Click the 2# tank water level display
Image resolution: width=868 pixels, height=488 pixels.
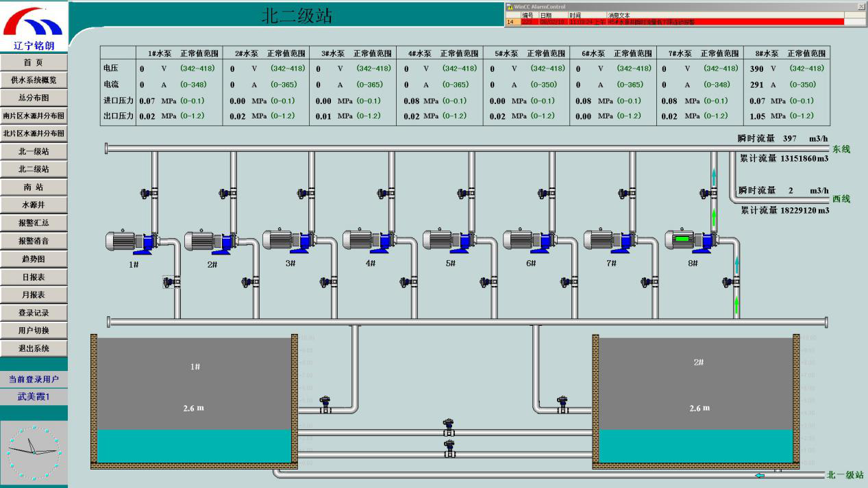point(699,408)
